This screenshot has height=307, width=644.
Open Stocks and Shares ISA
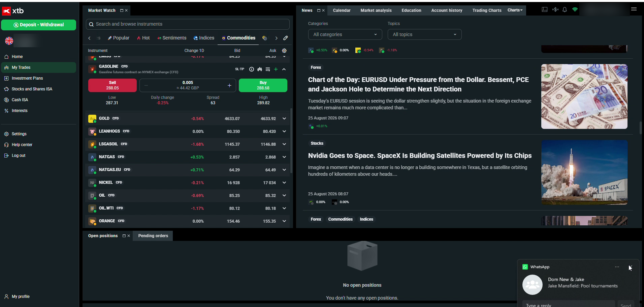point(38,89)
